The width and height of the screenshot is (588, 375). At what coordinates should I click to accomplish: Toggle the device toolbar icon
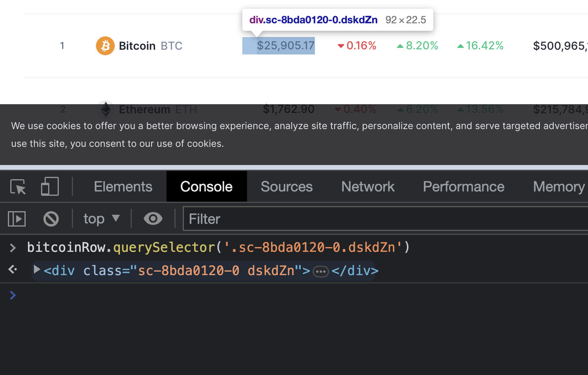point(50,187)
